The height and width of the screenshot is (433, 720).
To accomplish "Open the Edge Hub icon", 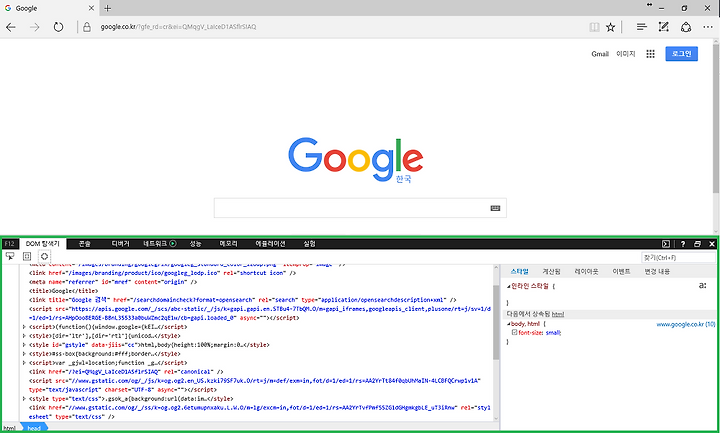I will 641,27.
